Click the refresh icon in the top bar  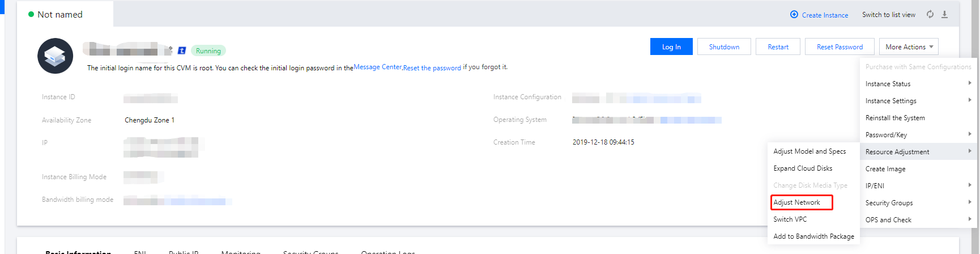coord(930,14)
